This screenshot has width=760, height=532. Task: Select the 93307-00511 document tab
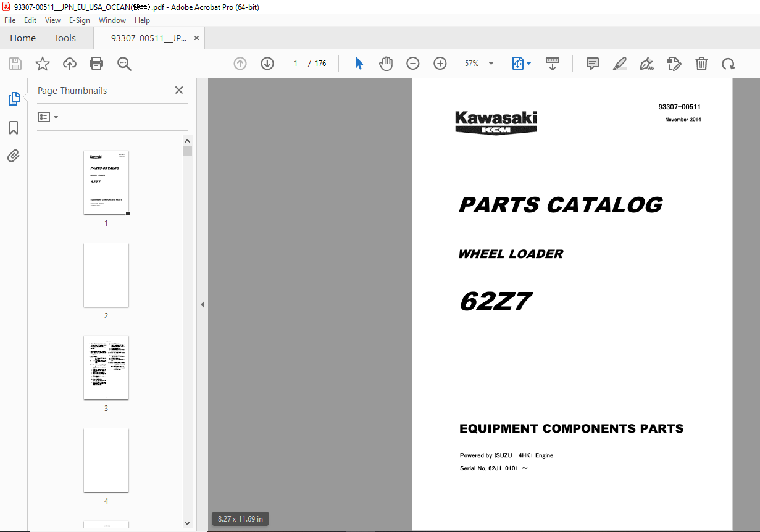tap(149, 38)
